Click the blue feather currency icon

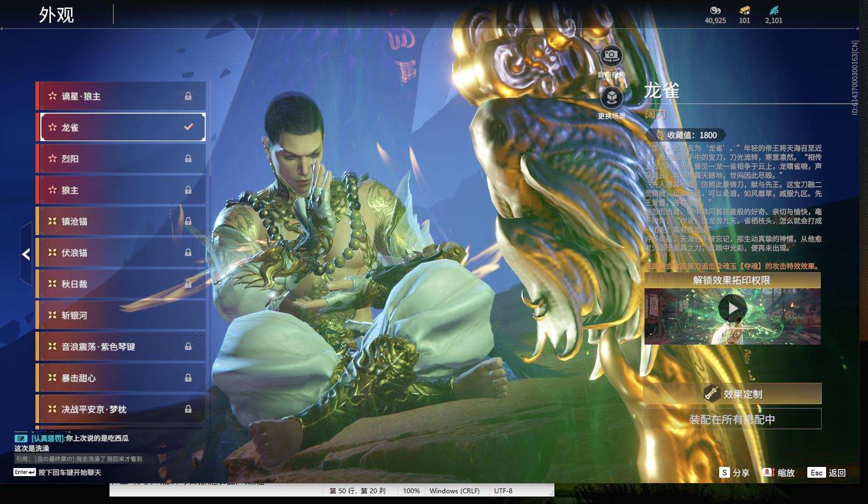773,10
